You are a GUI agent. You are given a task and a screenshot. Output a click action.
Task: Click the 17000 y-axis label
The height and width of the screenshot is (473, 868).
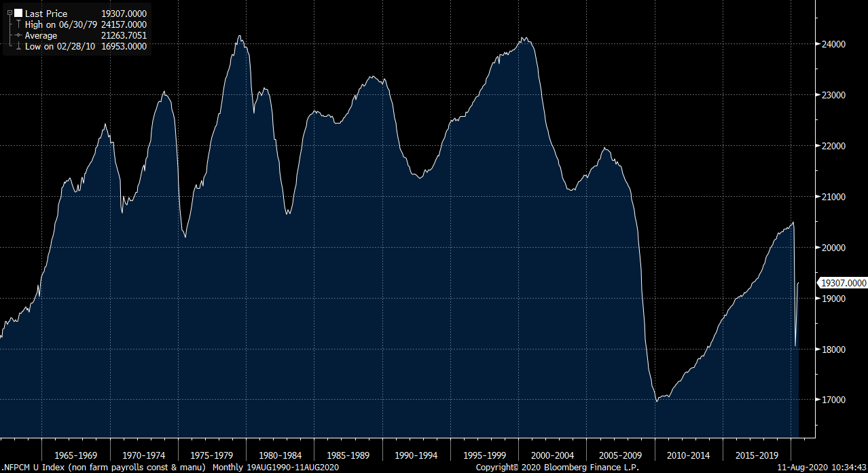(833, 400)
